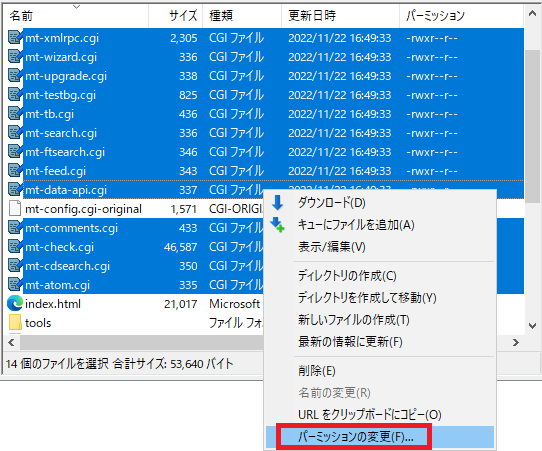Click the download arrow icon in the context menu
Screen dimensions: 542x451
coord(277,203)
